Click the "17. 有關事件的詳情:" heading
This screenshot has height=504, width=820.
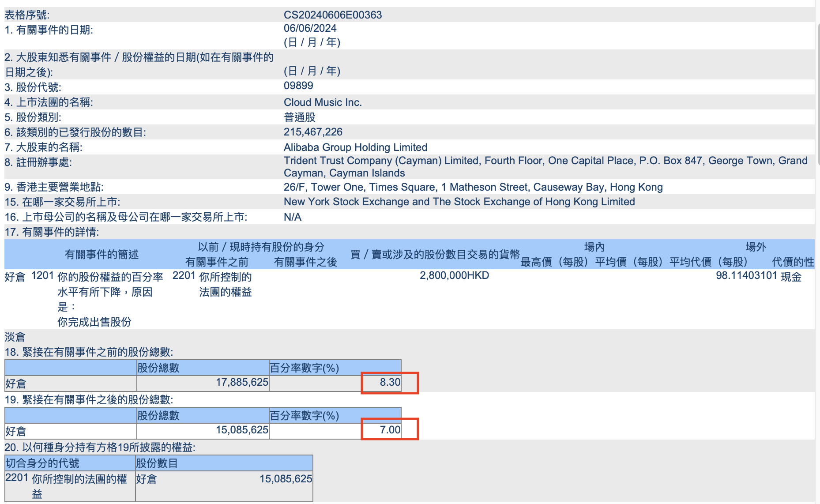click(52, 232)
